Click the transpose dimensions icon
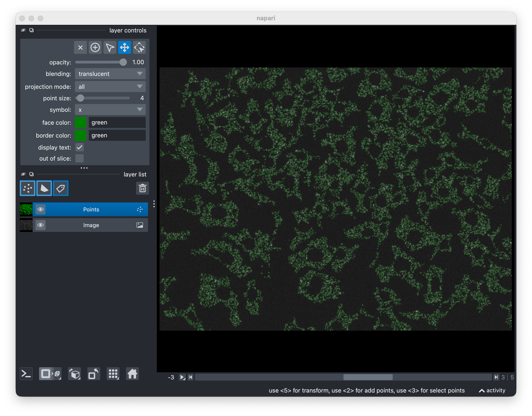The width and height of the screenshot is (532, 416). 94,374
